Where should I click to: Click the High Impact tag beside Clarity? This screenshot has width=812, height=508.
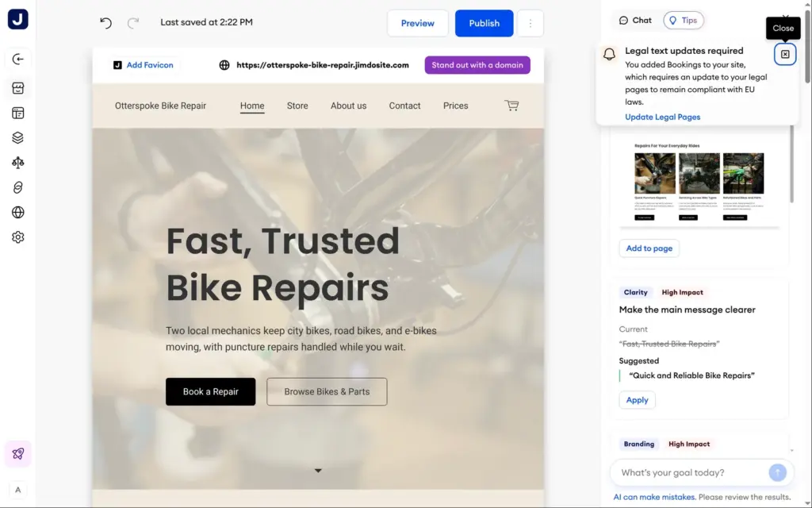[682, 292]
